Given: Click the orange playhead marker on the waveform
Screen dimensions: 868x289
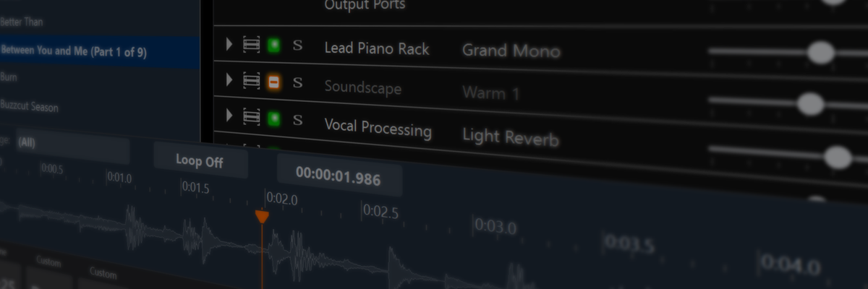Looking at the screenshot, I should [x=262, y=217].
